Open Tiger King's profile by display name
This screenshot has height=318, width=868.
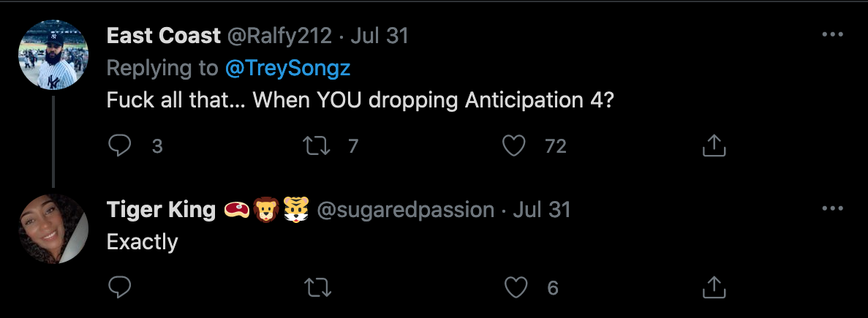tap(160, 210)
